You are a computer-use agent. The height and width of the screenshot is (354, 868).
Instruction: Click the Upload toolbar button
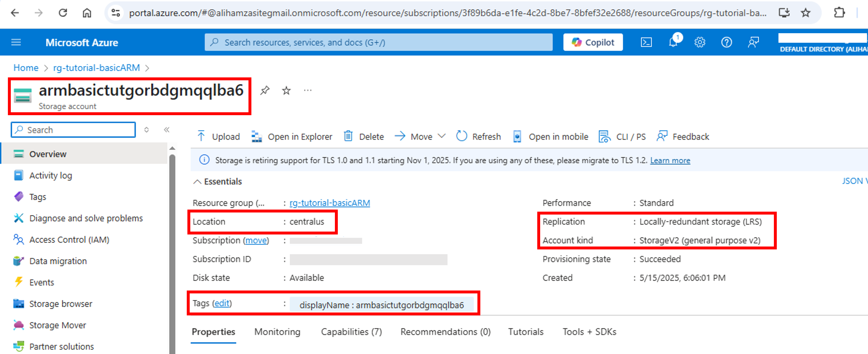coord(218,137)
